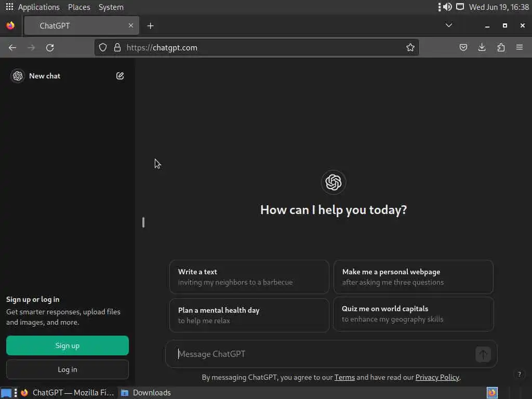Image resolution: width=532 pixels, height=399 pixels.
Task: Click the Applications grid icon
Action: pos(9,7)
